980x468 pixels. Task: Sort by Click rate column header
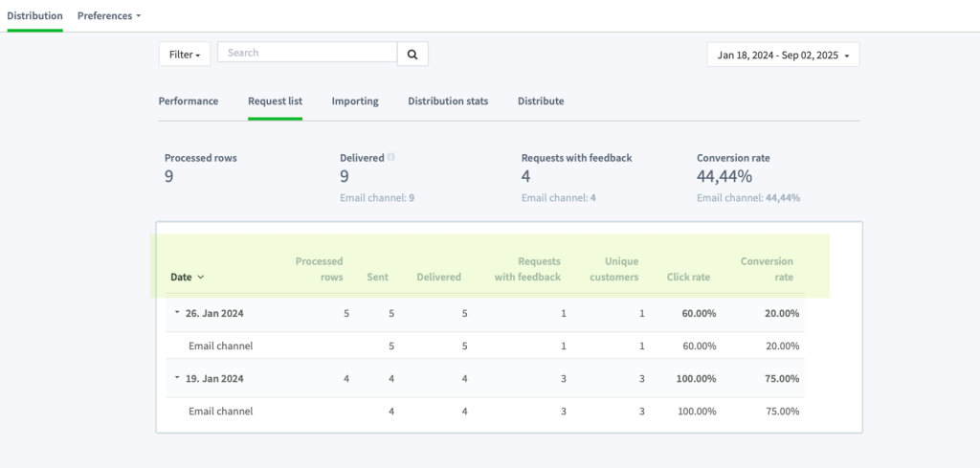coord(688,277)
